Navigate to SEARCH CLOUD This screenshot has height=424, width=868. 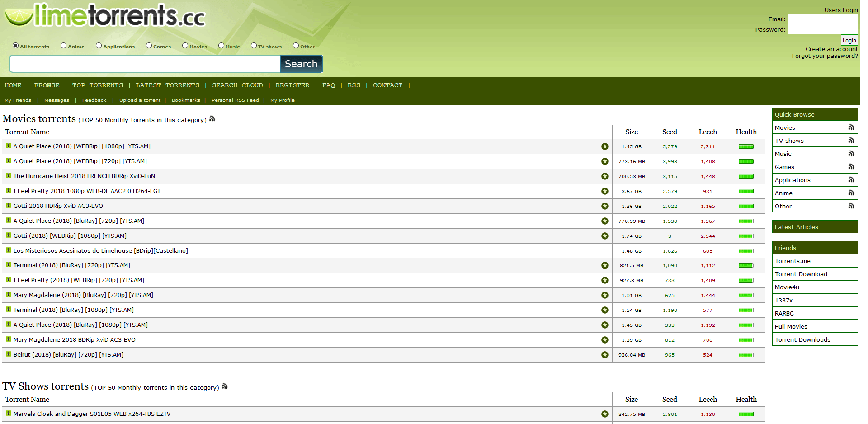pyautogui.click(x=237, y=85)
